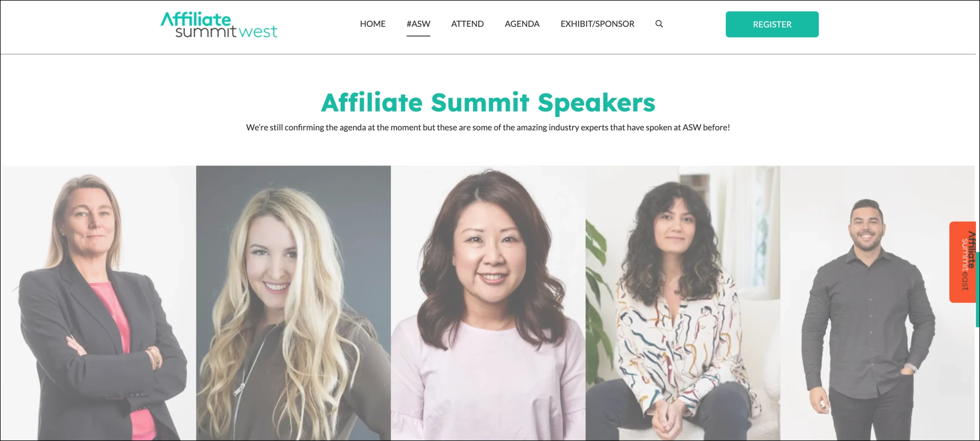The width and height of the screenshot is (980, 441).
Task: Open the search magnifier icon
Action: click(x=659, y=24)
